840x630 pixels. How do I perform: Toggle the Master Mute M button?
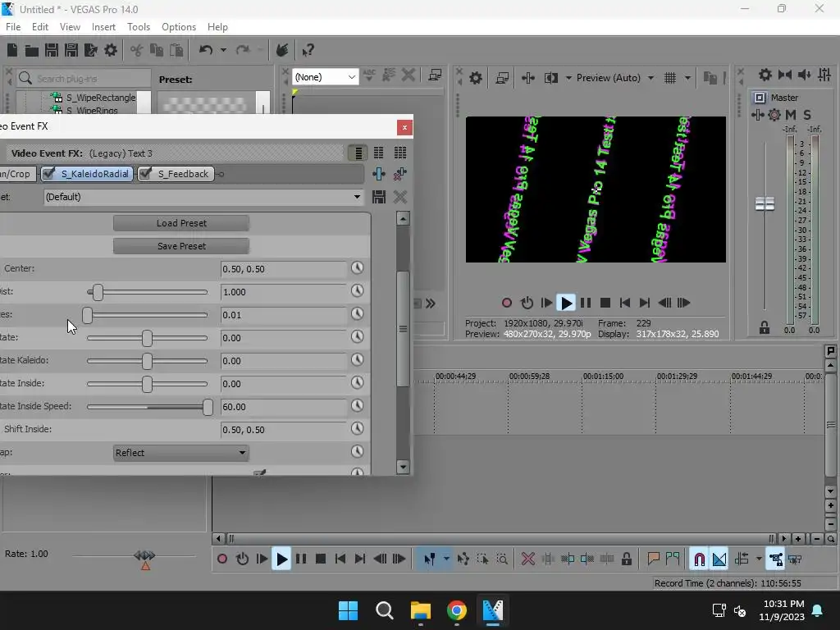click(x=790, y=115)
